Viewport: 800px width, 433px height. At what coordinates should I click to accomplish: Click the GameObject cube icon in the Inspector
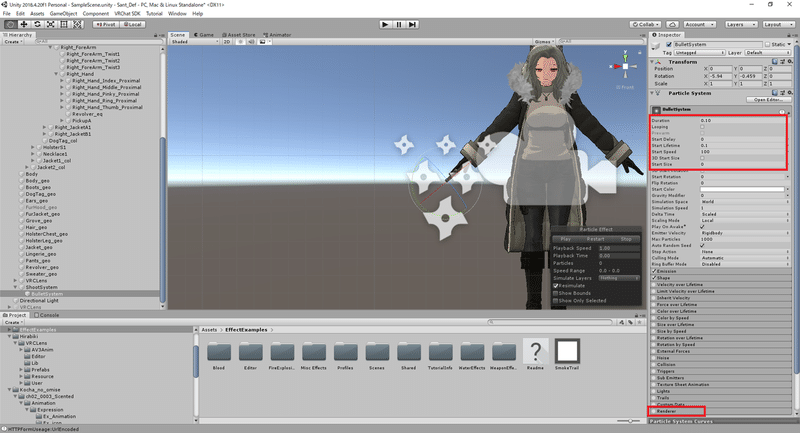[657, 46]
